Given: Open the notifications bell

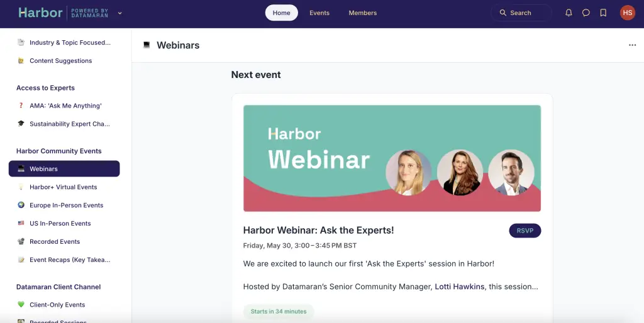Looking at the screenshot, I should [569, 13].
